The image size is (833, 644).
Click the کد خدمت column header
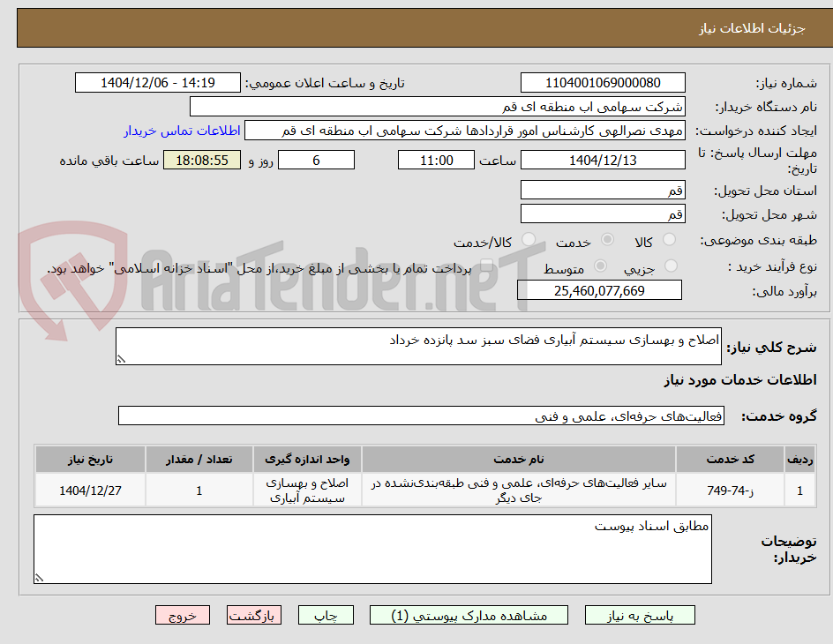point(731,460)
